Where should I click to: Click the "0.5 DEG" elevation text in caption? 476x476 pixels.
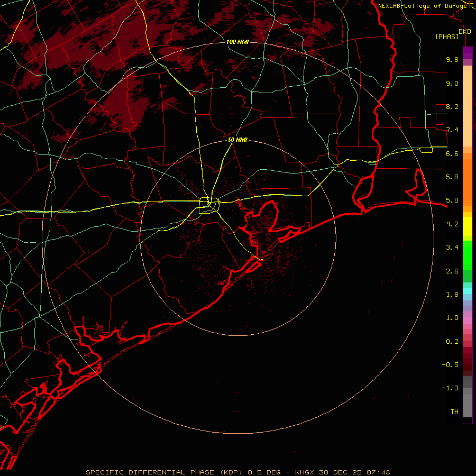(263, 472)
